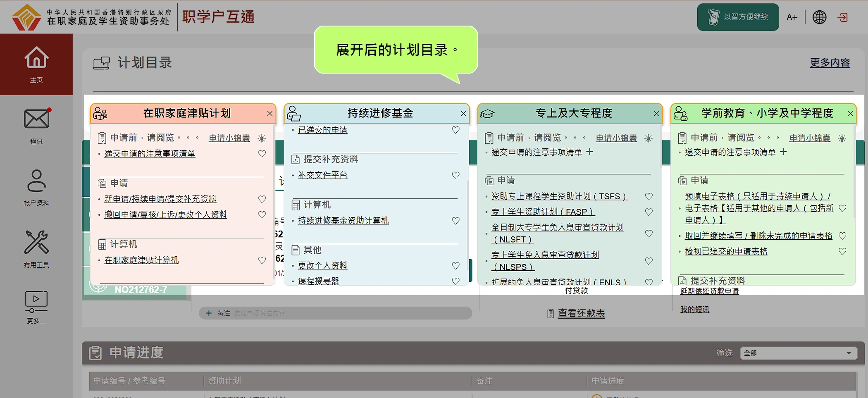Viewport: 868px width, 398px height.
Task: Favorite NLSFT loan scheme heart
Action: tap(649, 234)
